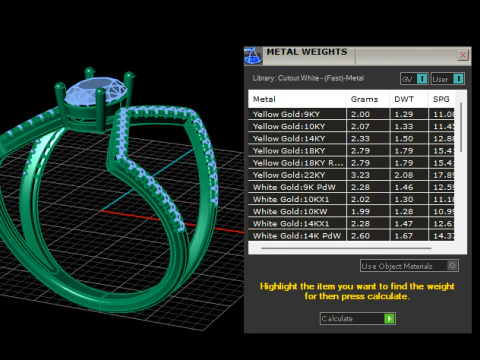Select the White Gold:14KX1 row

point(351,224)
